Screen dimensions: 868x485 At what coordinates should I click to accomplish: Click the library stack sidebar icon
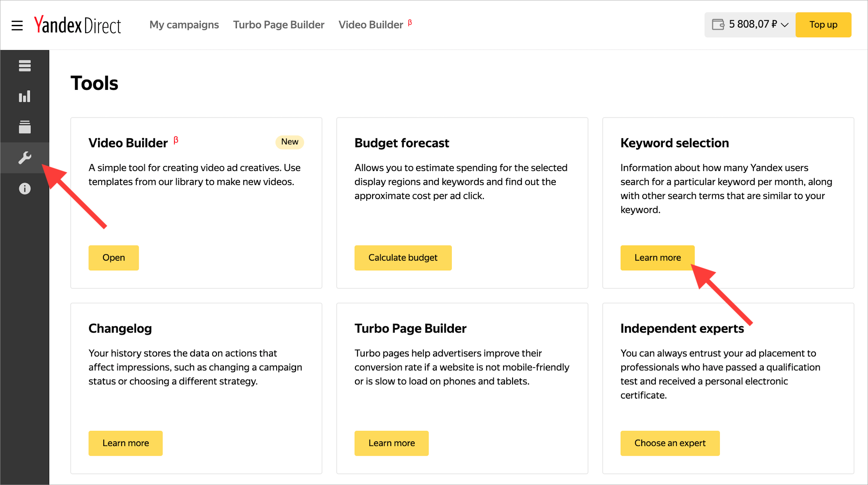click(x=25, y=127)
